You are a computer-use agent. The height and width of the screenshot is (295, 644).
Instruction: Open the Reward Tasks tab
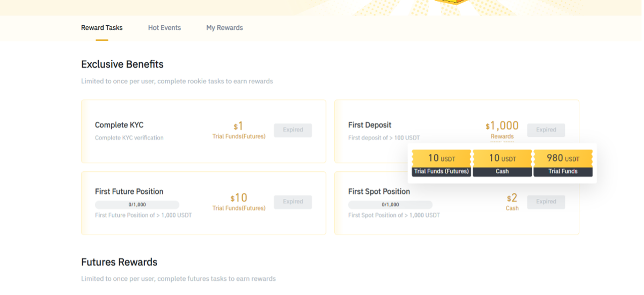[x=102, y=28]
